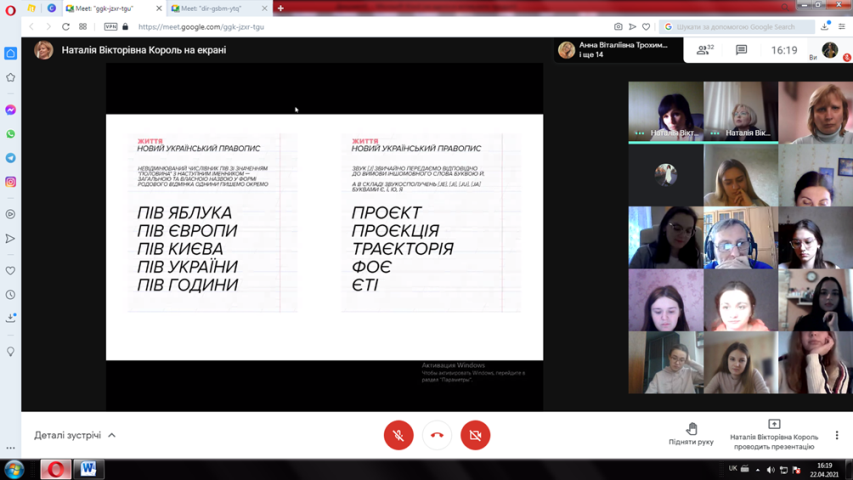Viewport: 853px width, 480px height.
Task: Open the meeting chat icon
Action: coord(741,50)
